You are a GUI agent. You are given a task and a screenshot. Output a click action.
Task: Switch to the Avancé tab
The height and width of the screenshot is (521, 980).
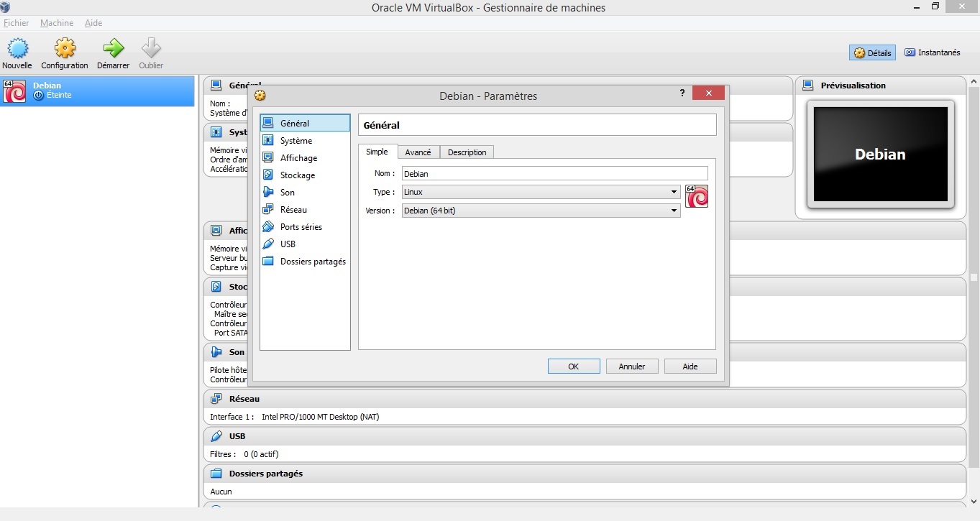point(418,152)
